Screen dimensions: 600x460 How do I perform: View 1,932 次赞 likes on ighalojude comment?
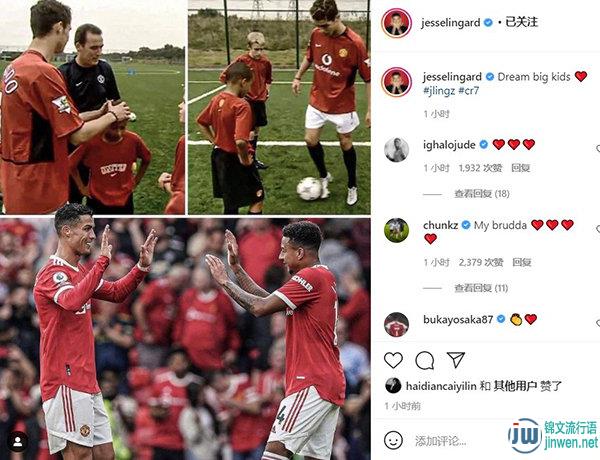click(x=480, y=168)
